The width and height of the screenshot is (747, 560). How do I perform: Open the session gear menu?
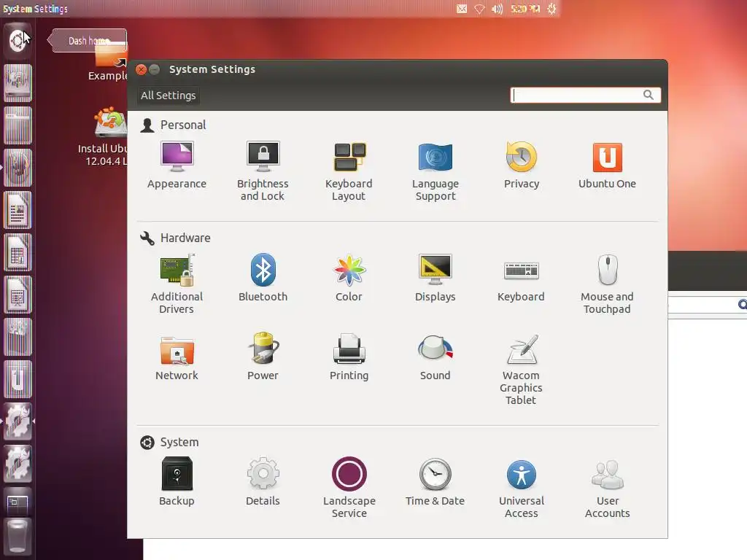pyautogui.click(x=551, y=9)
